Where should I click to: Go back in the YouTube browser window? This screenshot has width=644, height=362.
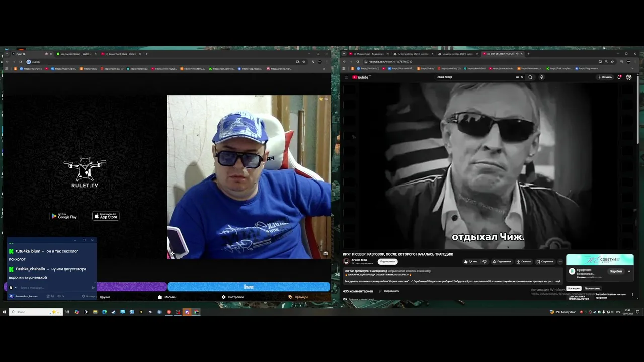coord(344,61)
